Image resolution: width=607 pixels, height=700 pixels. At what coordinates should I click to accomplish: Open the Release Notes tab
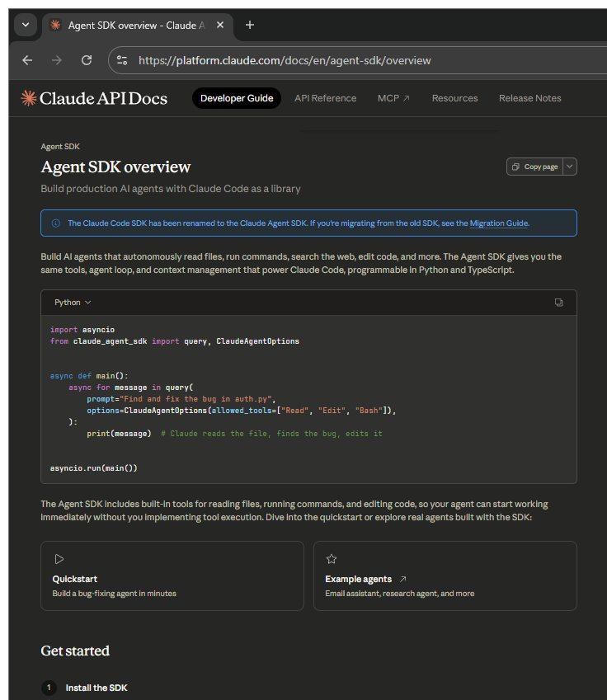click(x=529, y=98)
